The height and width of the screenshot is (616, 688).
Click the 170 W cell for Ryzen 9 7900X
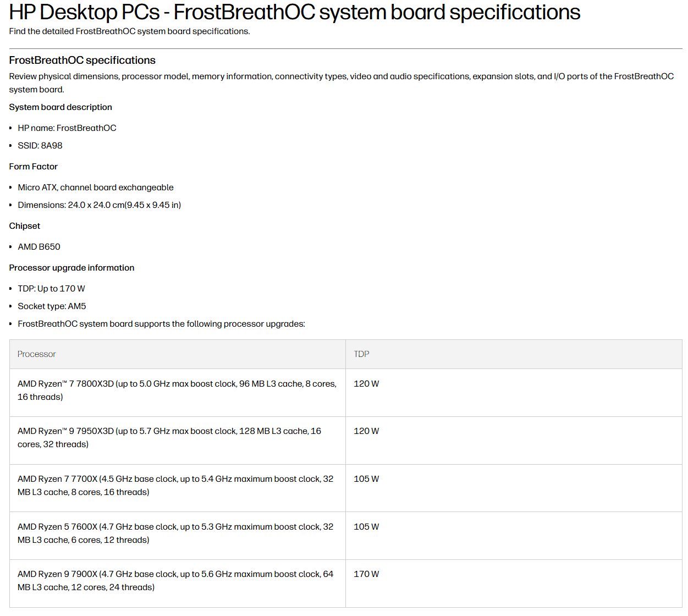366,574
